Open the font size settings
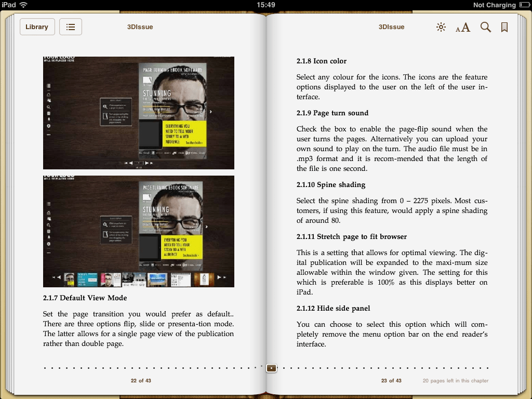The height and width of the screenshot is (399, 532). coord(462,28)
